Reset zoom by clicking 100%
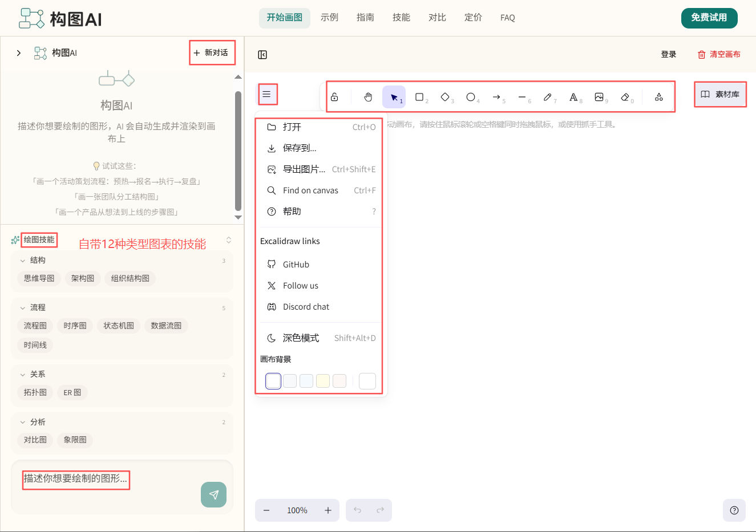Screen dimensions: 756x532 297,510
